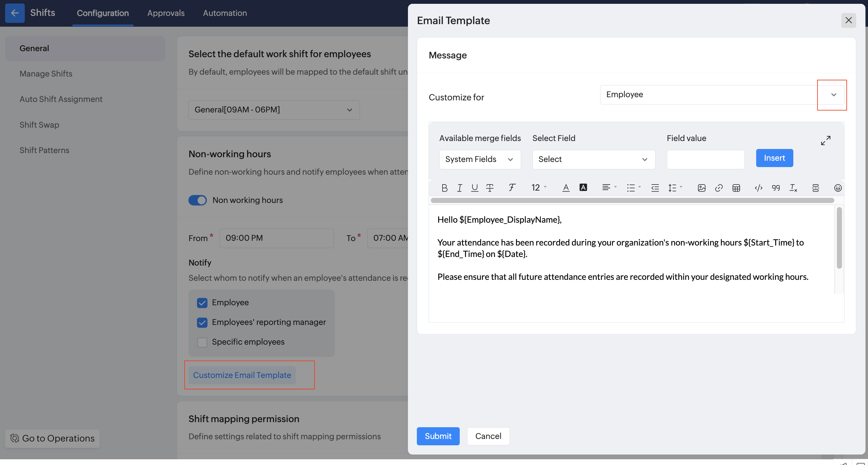Image resolution: width=868 pixels, height=465 pixels.
Task: Turn off Non working hours toggle
Action: tap(197, 200)
